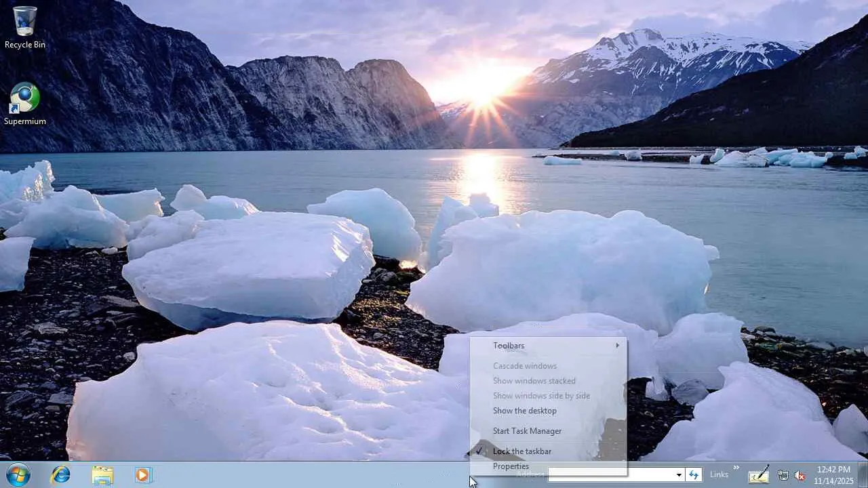Open the Tablet PC Input Panel icon
Screen dimensions: 868x488
pos(759,474)
